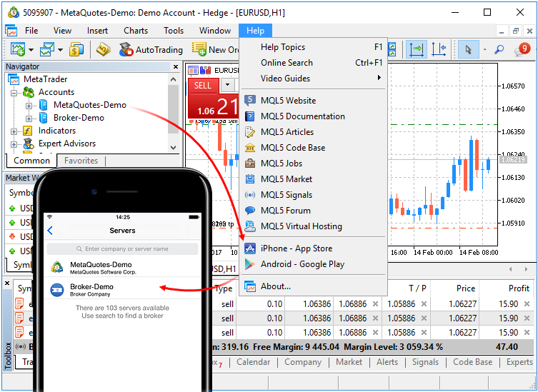Collapse the Accounts tree node
Viewport: 538px width, 392px height.
(14, 93)
